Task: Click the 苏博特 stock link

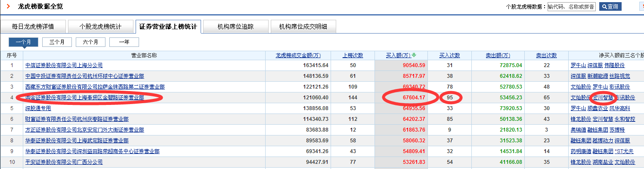Action: pyautogui.click(x=617, y=130)
